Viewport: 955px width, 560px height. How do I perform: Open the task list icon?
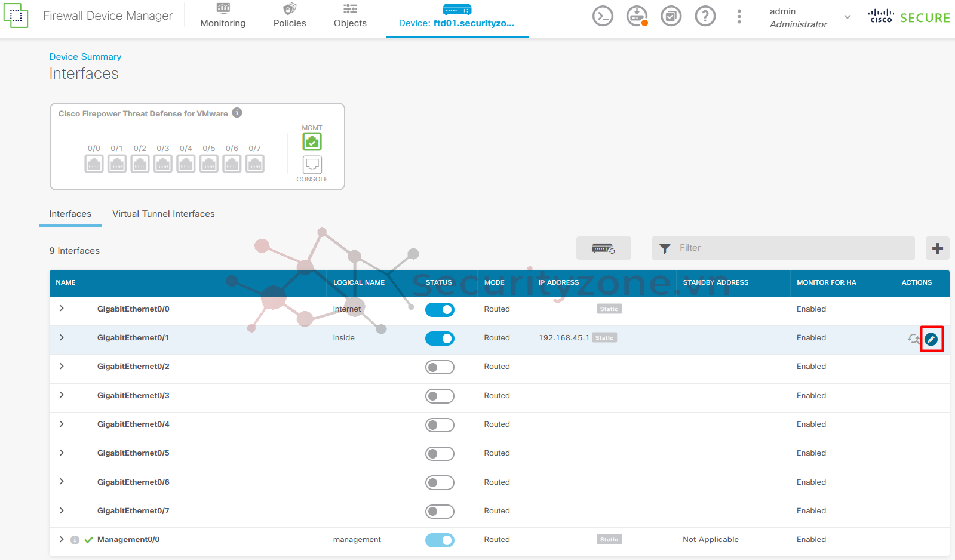(671, 16)
